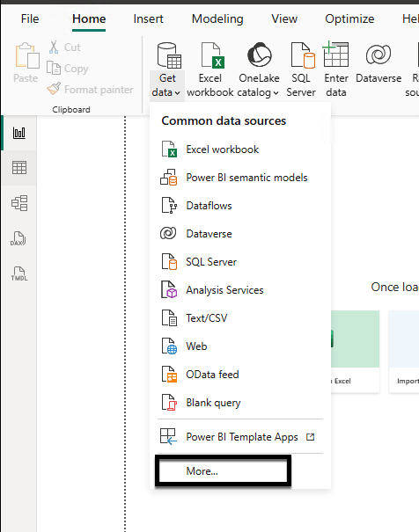Click the external link icon beside Template Apps
Screen dimensions: 419x532
pyautogui.click(x=311, y=437)
